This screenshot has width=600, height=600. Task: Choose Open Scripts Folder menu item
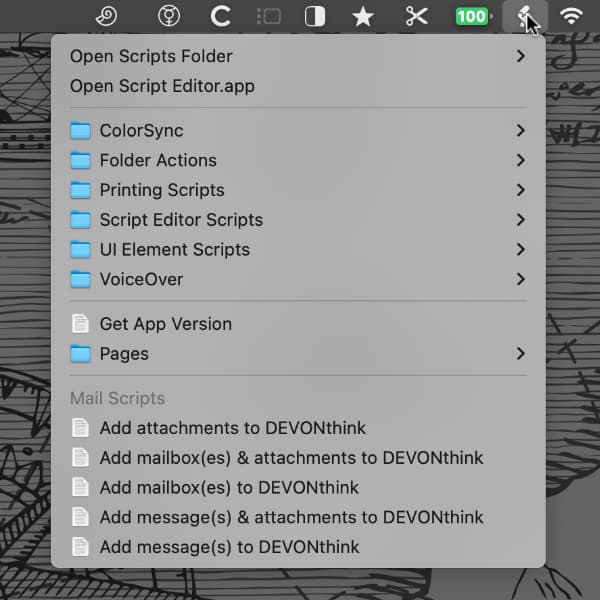coord(298,56)
